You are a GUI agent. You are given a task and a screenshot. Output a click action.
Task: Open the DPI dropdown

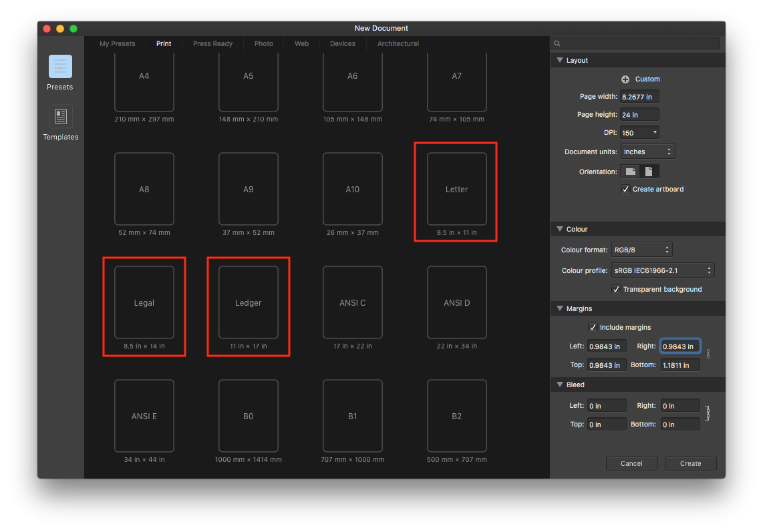[x=639, y=133]
